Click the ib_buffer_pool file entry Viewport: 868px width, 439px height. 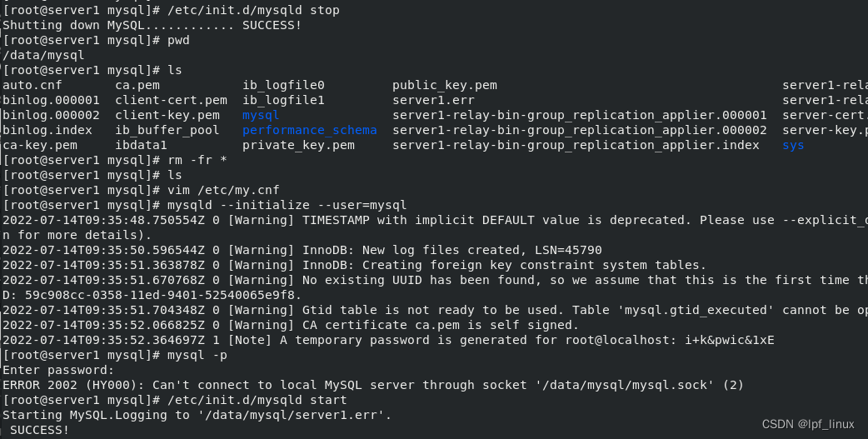tap(167, 130)
